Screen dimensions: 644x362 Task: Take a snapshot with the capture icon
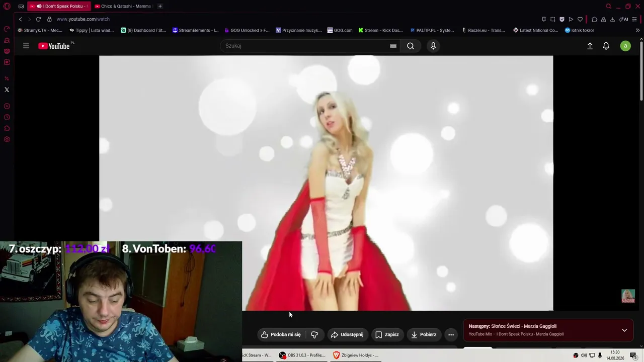pyautogui.click(x=553, y=19)
